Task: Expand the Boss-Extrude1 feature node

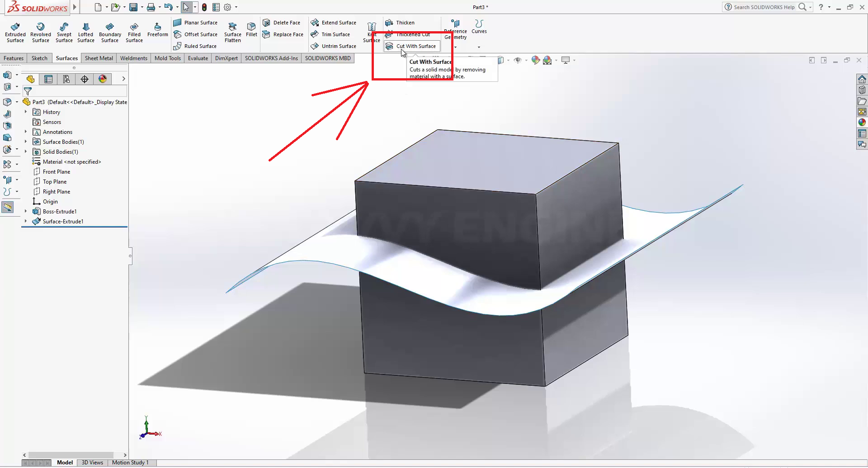Action: pos(26,212)
